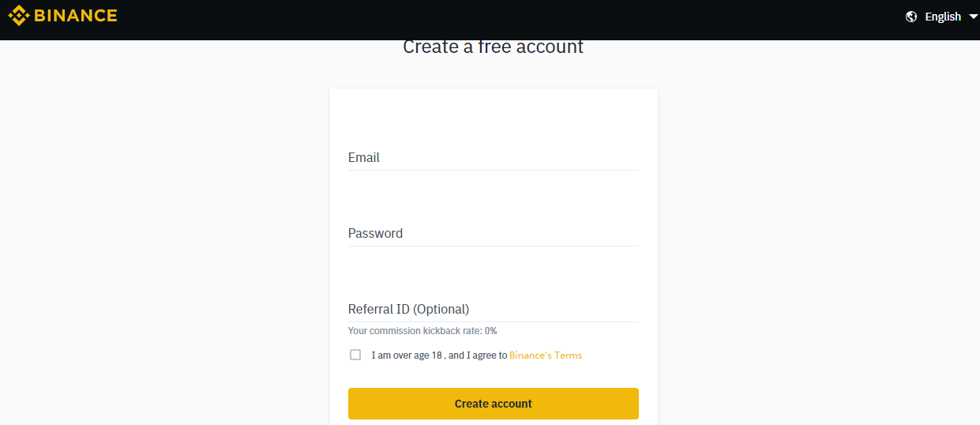This screenshot has height=425, width=980.
Task: Click the globe language icon
Action: (911, 17)
